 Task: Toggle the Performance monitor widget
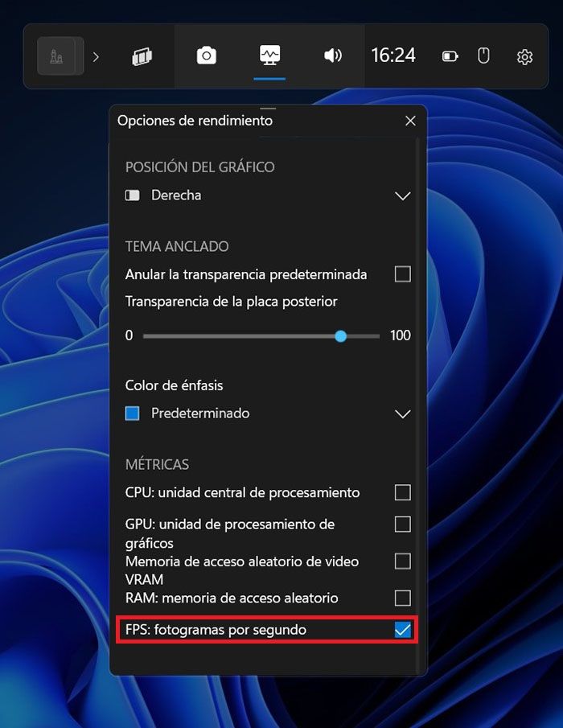(x=269, y=56)
